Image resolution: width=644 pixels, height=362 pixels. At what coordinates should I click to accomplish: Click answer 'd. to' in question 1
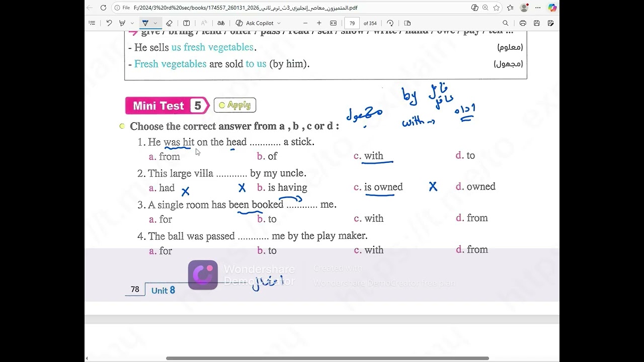(x=465, y=155)
